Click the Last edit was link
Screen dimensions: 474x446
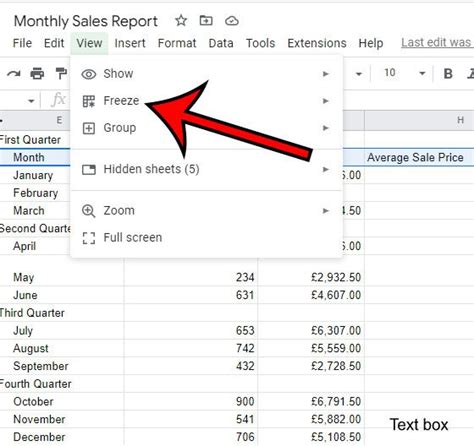tap(437, 43)
